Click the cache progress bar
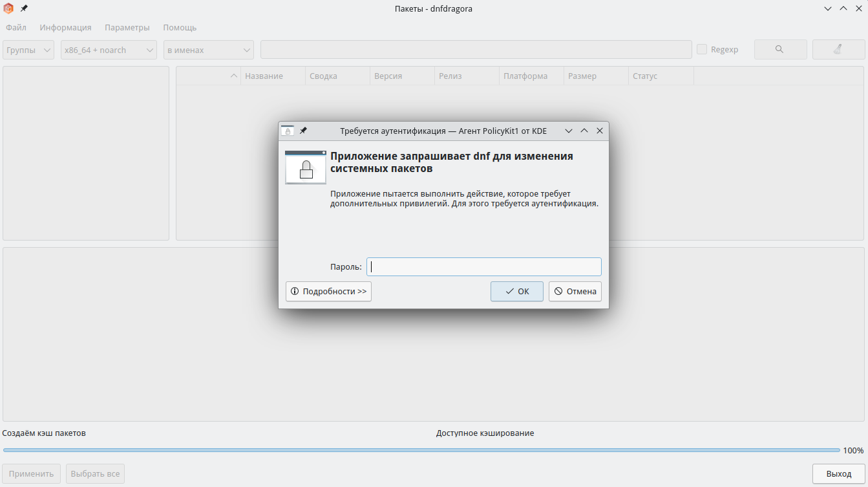The height and width of the screenshot is (487, 868). tap(421, 450)
